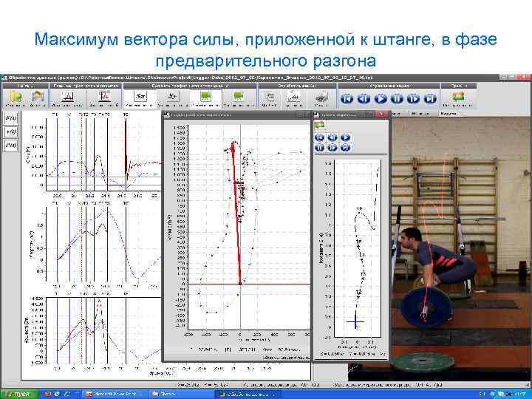This screenshot has width=532, height=399.
Task: Pause in trajectory window
Action: [x=320, y=147]
